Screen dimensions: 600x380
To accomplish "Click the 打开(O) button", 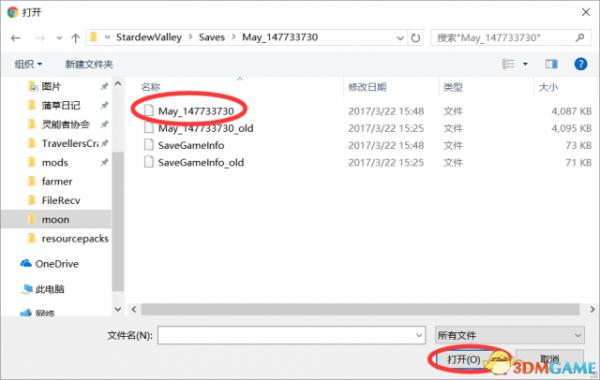I will (x=464, y=359).
